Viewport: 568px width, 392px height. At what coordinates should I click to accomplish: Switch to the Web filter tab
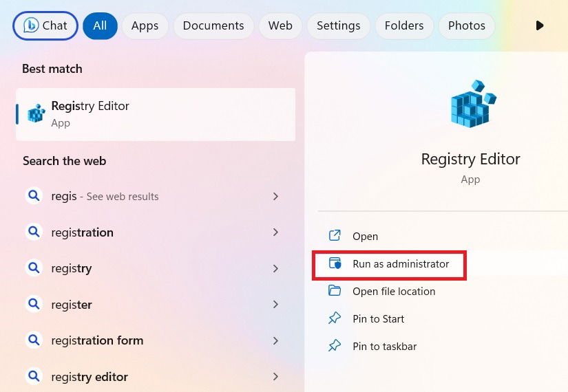pyautogui.click(x=280, y=25)
